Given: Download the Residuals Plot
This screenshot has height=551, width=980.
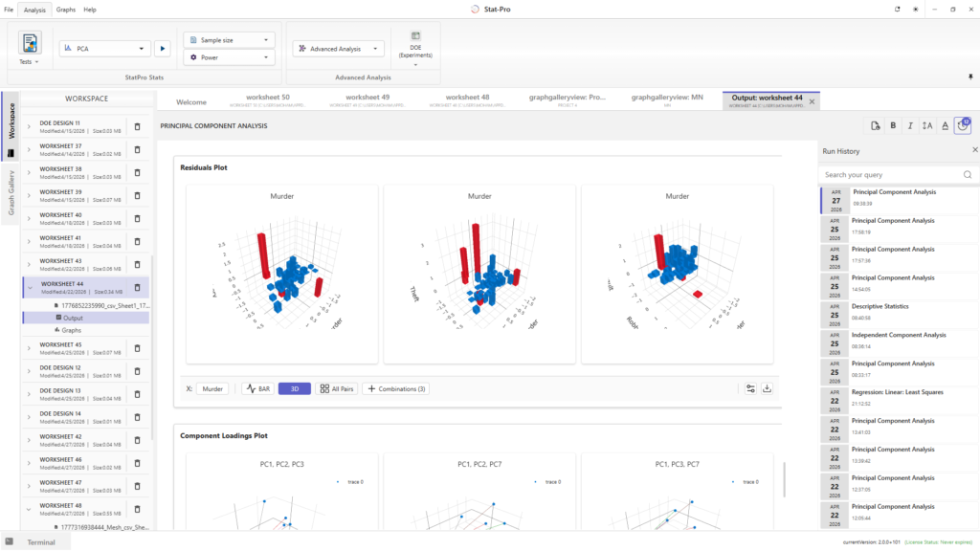Looking at the screenshot, I should coord(767,388).
